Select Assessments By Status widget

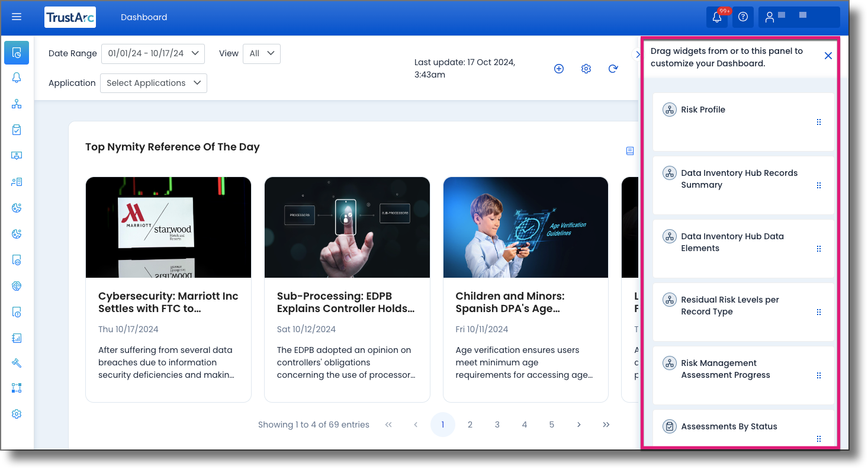(x=744, y=428)
